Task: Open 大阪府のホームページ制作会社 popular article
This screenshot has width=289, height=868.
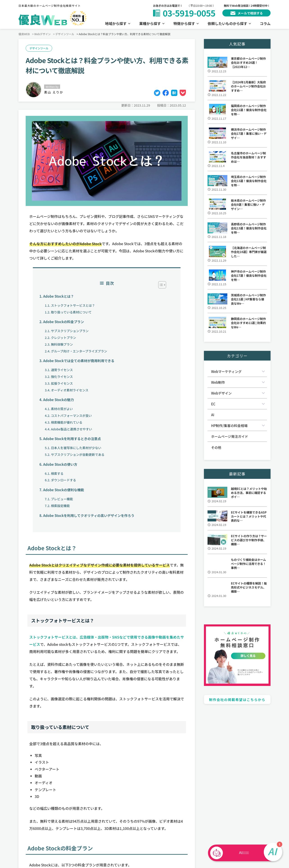Action: [248, 86]
